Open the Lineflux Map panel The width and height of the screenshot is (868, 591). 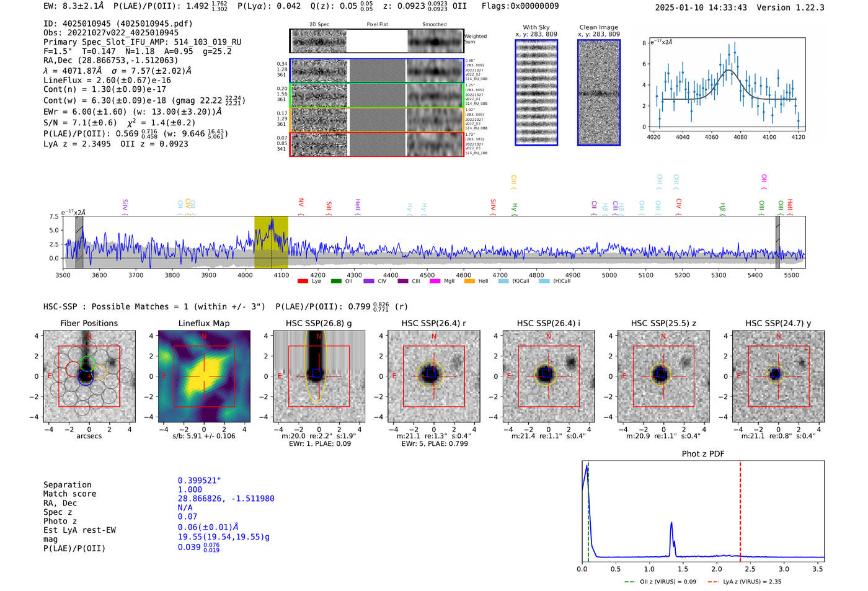tap(204, 376)
